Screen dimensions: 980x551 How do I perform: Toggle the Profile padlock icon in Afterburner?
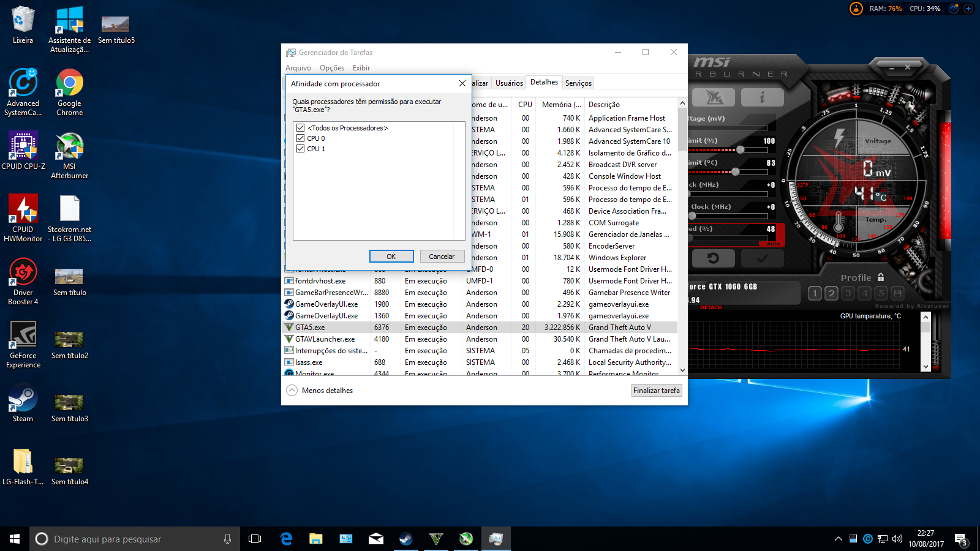coord(881,277)
